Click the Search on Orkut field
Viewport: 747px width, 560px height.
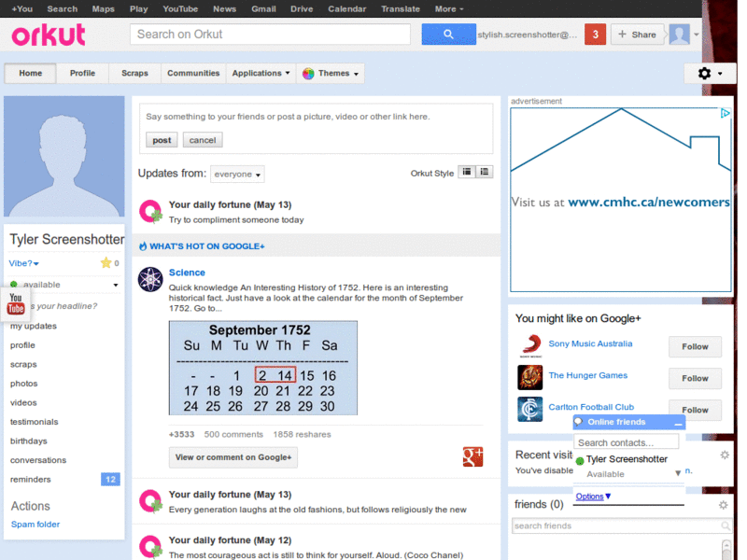tap(270, 35)
